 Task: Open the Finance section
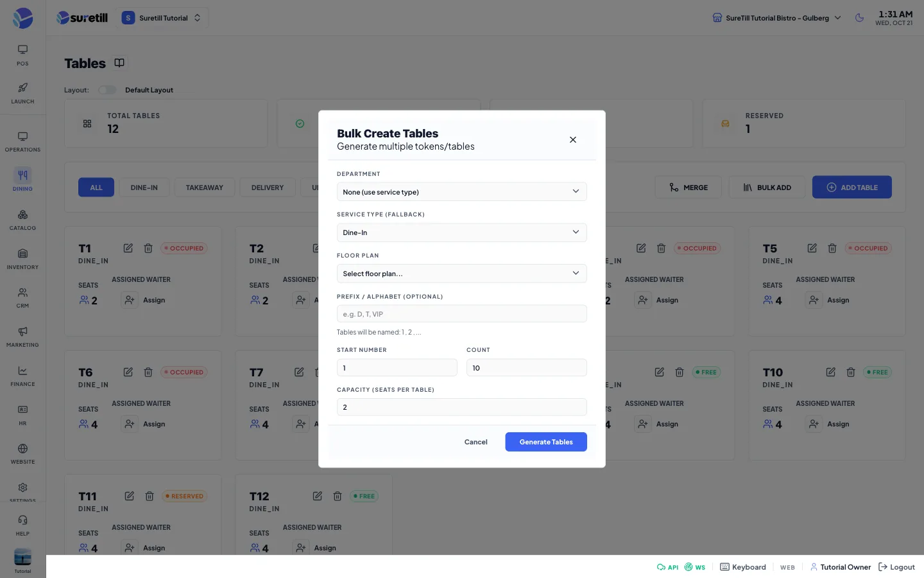[x=22, y=376]
